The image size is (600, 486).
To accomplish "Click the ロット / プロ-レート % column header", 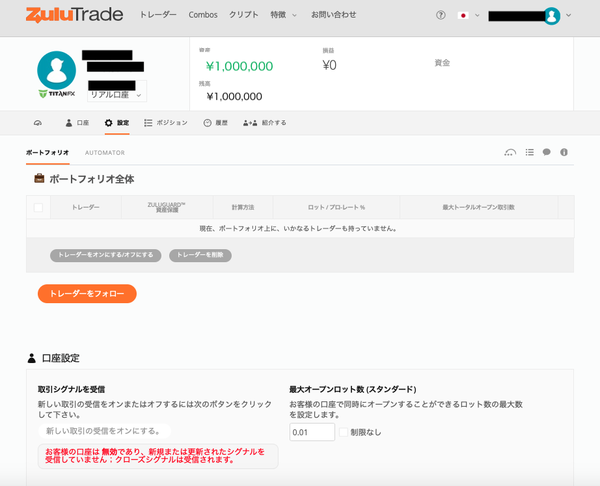I will pos(336,207).
